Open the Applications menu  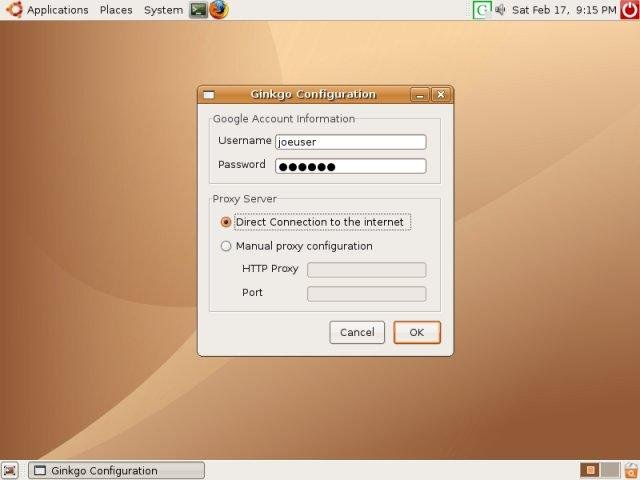[x=58, y=10]
